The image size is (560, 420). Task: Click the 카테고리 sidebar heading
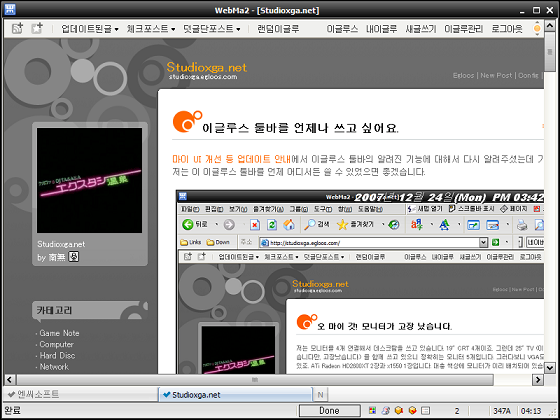coord(54,310)
